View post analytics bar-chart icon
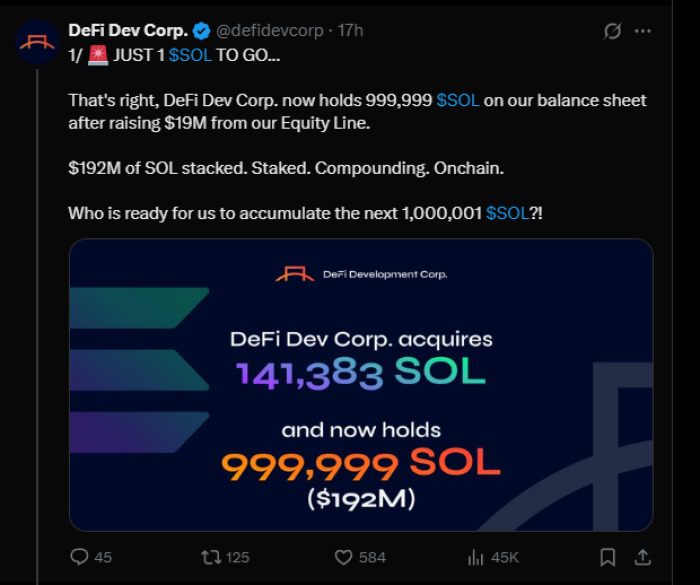Screen dimensions: 700x585 pyautogui.click(x=477, y=556)
